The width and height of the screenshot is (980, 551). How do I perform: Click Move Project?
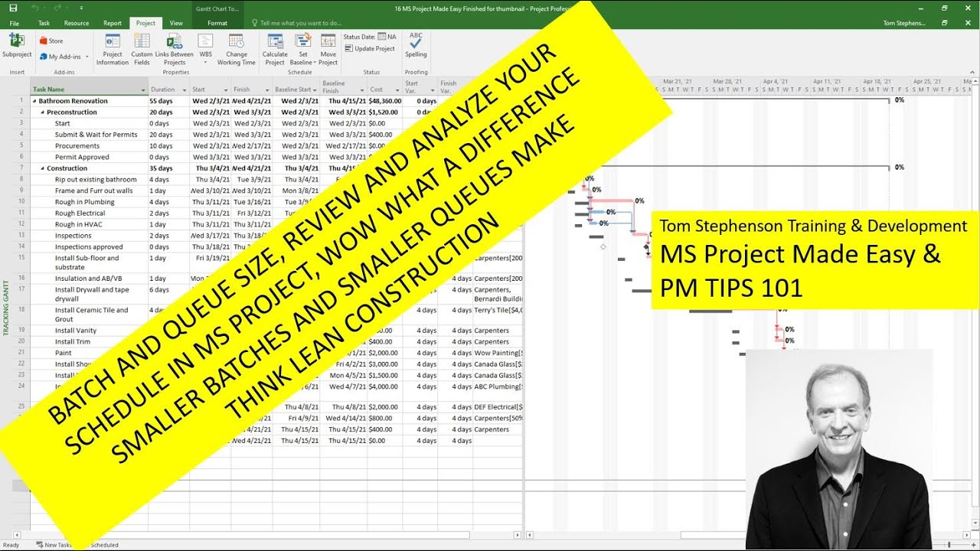[x=328, y=49]
